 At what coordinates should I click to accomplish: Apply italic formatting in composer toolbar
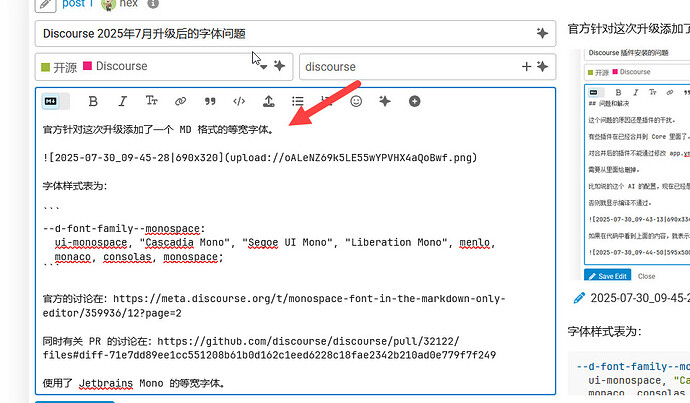click(122, 102)
